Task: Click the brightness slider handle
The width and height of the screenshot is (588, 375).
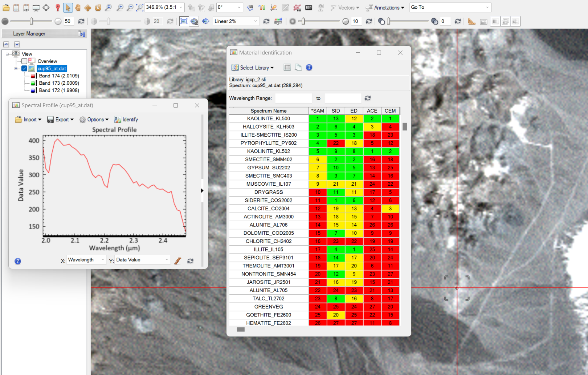Action: coord(32,21)
